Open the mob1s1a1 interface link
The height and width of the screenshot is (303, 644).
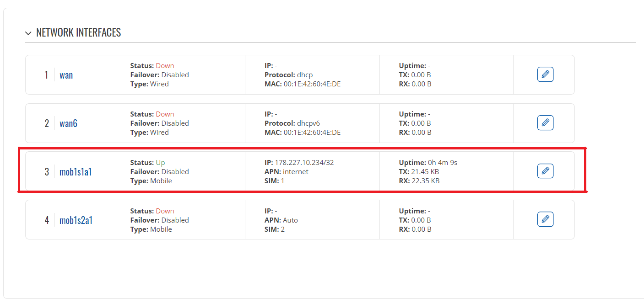click(76, 172)
